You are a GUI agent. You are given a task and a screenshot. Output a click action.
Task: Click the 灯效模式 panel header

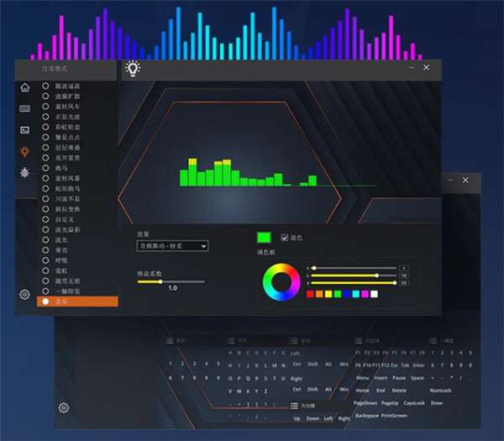[x=52, y=68]
